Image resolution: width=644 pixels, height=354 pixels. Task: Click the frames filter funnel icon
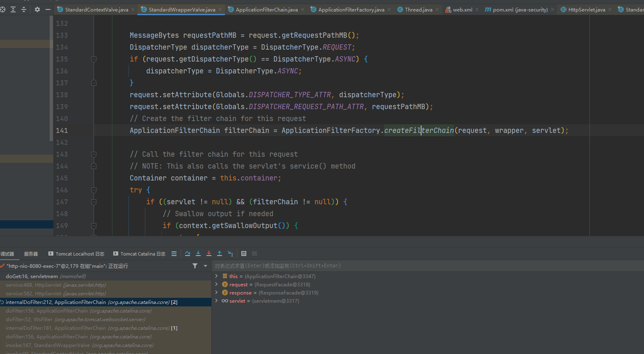point(195,266)
